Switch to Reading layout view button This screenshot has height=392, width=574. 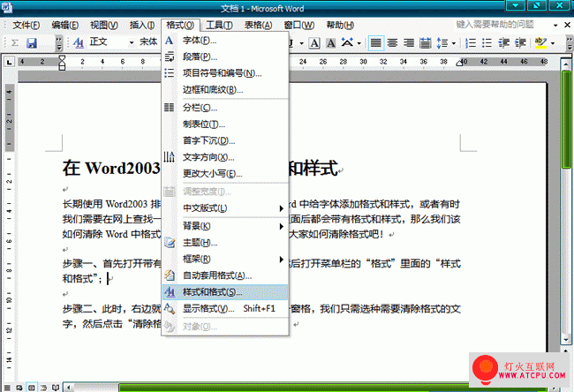(x=56, y=388)
